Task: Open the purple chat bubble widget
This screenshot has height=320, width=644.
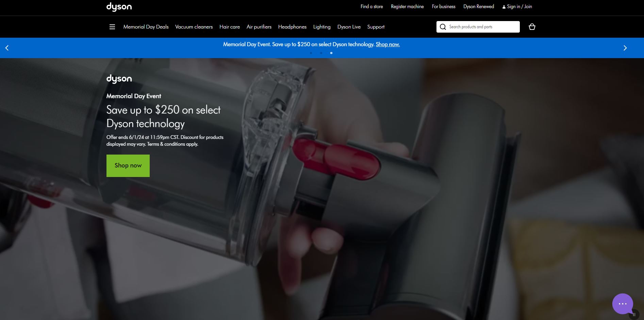Action: 622,303
